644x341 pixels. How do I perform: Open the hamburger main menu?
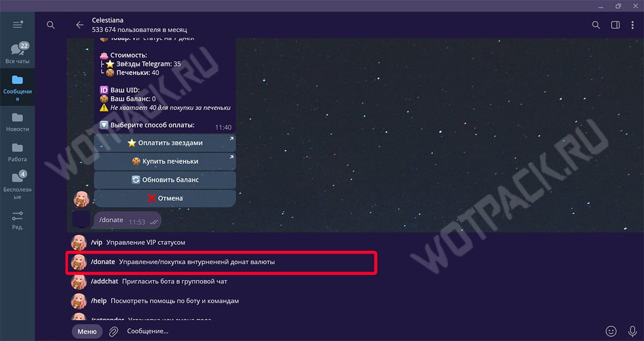coord(17,25)
